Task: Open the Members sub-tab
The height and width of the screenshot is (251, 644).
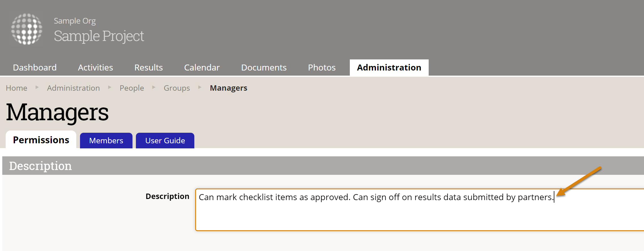Action: (106, 141)
